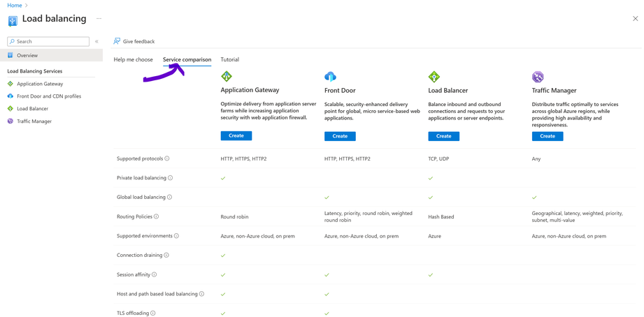Click the Load Balancer sidebar icon

pyautogui.click(x=10, y=109)
